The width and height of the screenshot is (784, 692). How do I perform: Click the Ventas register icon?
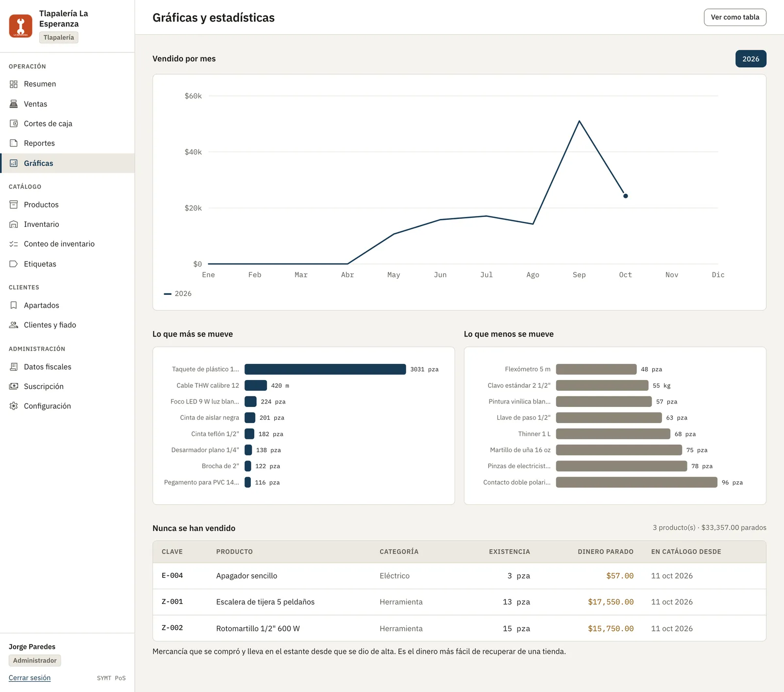[14, 104]
